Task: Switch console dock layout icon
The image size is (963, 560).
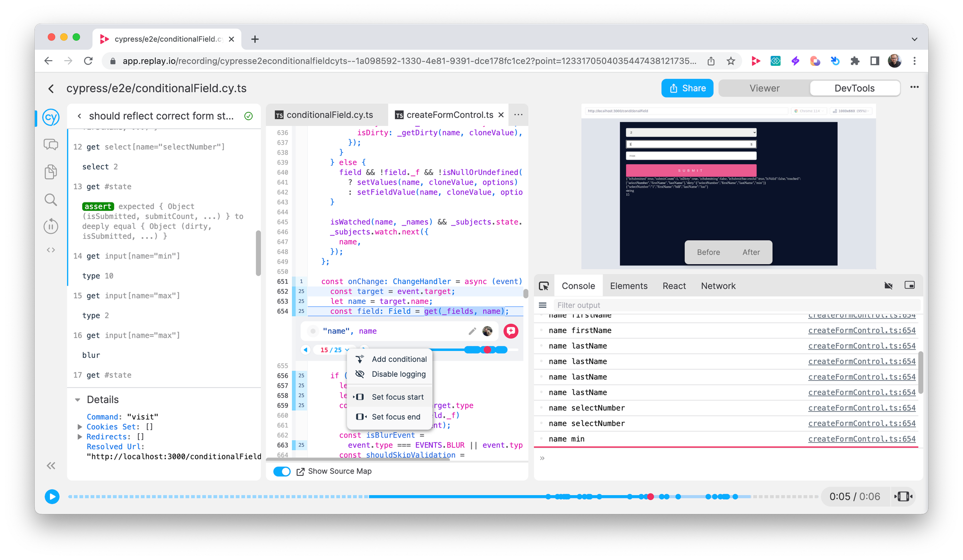Action: [910, 286]
